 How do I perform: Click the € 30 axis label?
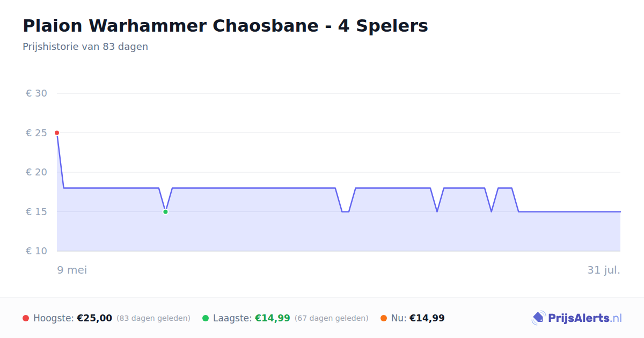[x=36, y=93]
